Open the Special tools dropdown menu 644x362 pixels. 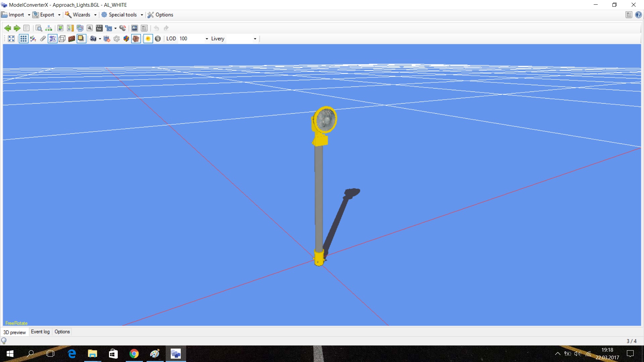pos(123,15)
